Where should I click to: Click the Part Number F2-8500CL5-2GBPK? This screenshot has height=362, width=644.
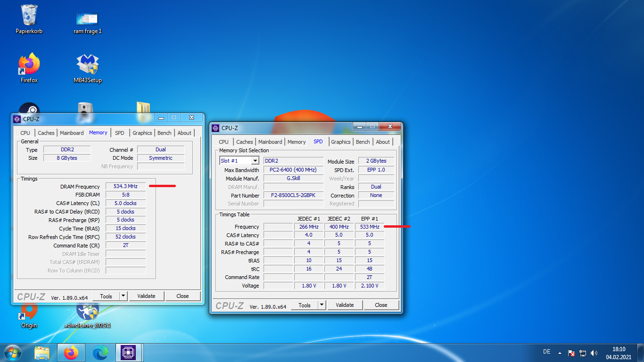(x=293, y=195)
